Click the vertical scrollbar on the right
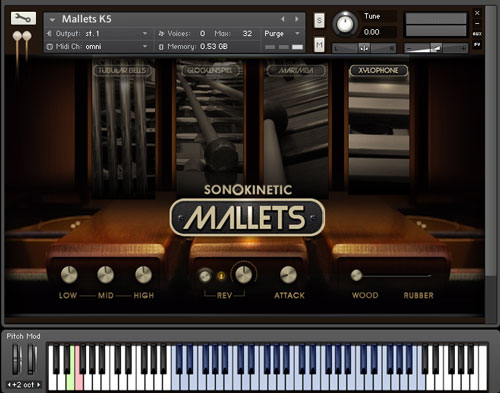The image size is (500, 393). 490,140
